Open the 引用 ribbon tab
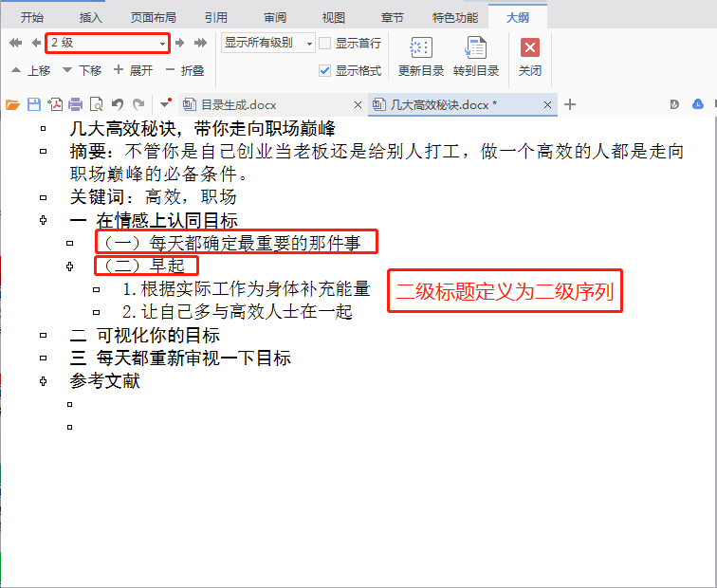The image size is (717, 588). click(216, 18)
